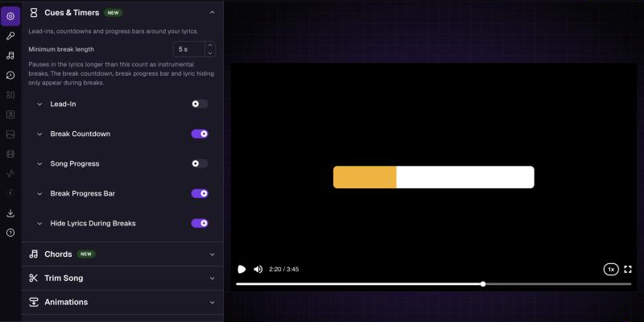Viewport: 644px width, 322px height.
Task: Expand the Song Progress options chevron
Action: tap(39, 164)
